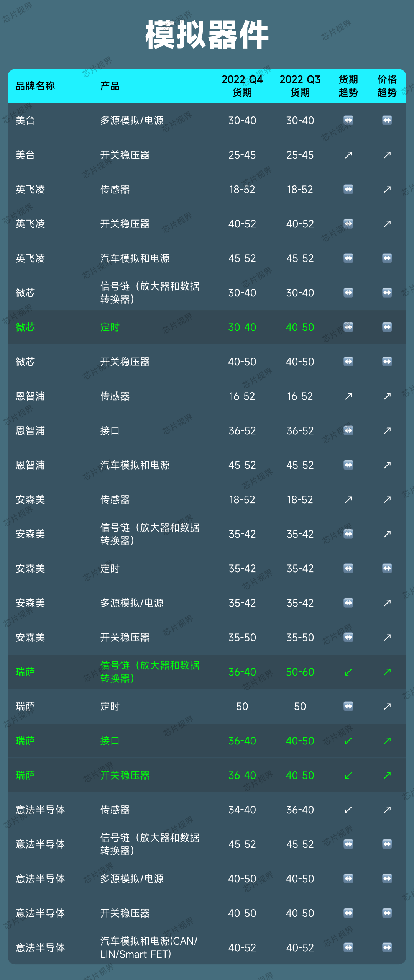Click Q3 lead time 50-60 for 瑞萨 信号链
The width and height of the screenshot is (414, 980).
pos(300,672)
